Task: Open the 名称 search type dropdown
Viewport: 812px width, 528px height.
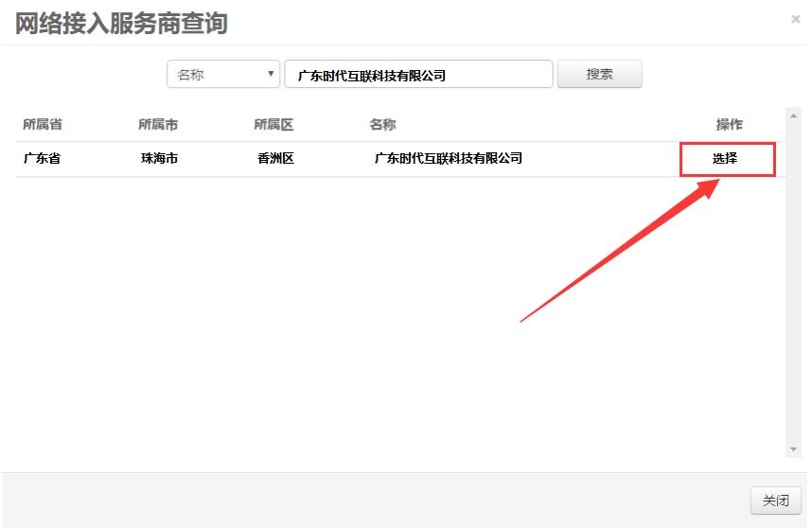Action: 223,74
